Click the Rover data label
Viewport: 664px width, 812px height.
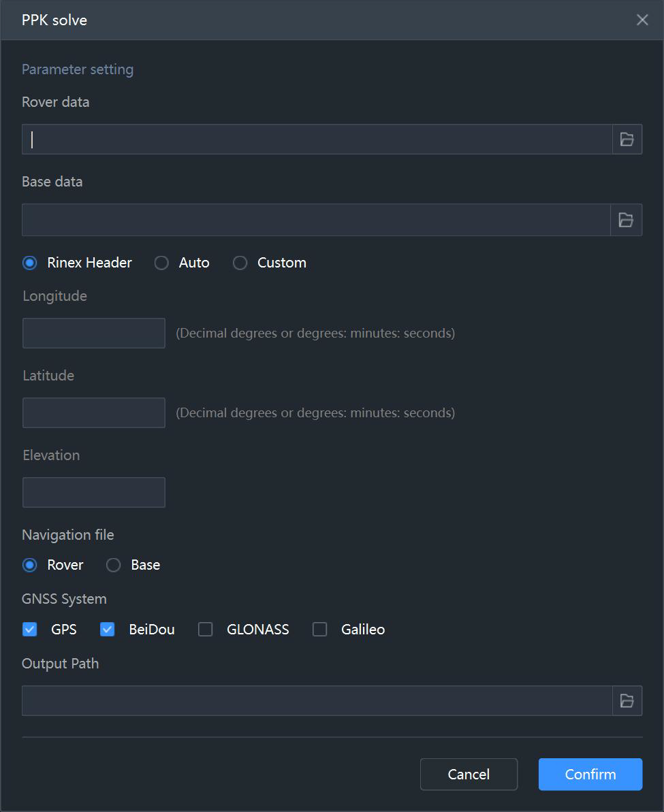[55, 102]
